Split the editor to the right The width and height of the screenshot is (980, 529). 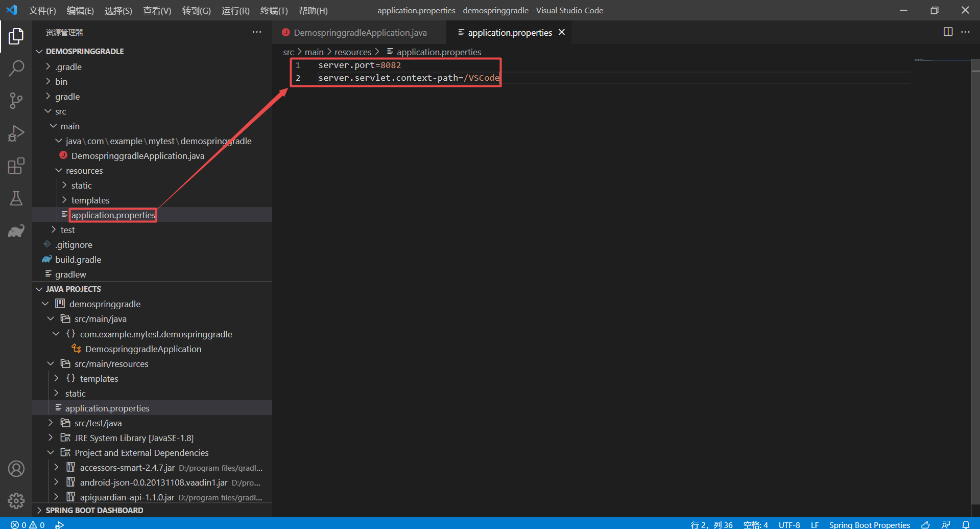pyautogui.click(x=948, y=32)
